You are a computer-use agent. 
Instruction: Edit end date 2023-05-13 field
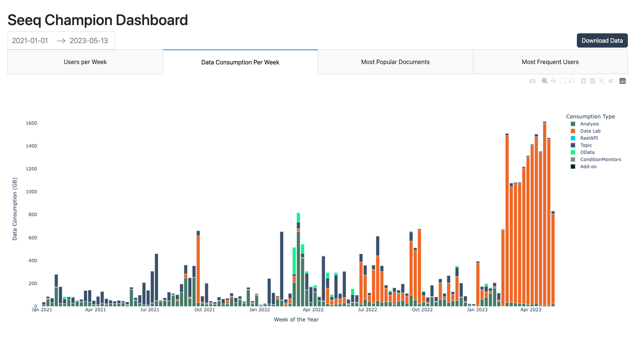[89, 40]
